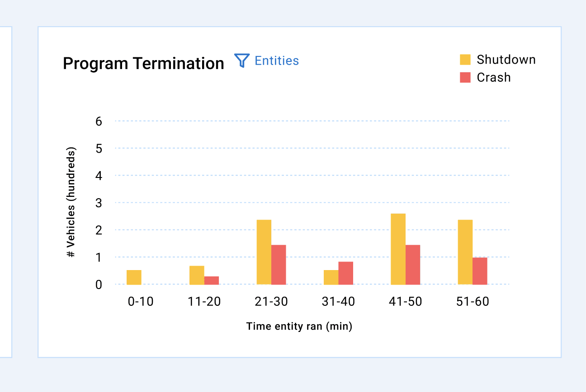Click the Entities filter funnel icon
The width and height of the screenshot is (586, 392).
pyautogui.click(x=242, y=61)
